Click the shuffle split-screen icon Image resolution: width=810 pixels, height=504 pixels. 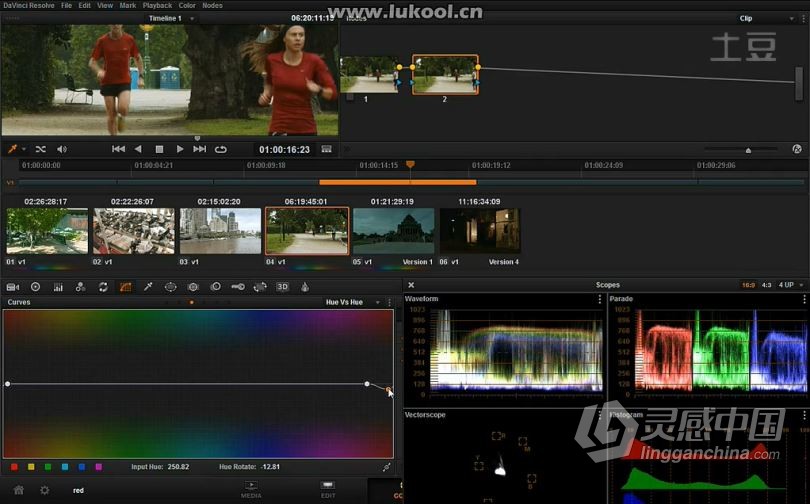(x=40, y=149)
